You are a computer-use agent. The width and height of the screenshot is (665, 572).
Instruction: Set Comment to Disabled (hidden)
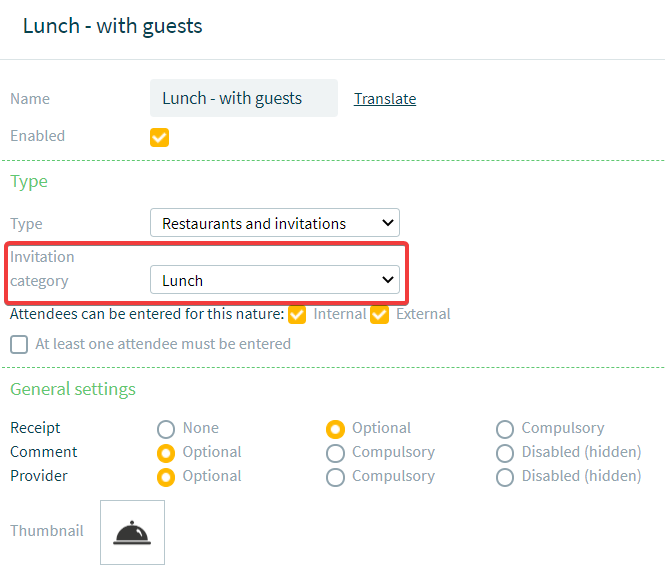tap(505, 453)
